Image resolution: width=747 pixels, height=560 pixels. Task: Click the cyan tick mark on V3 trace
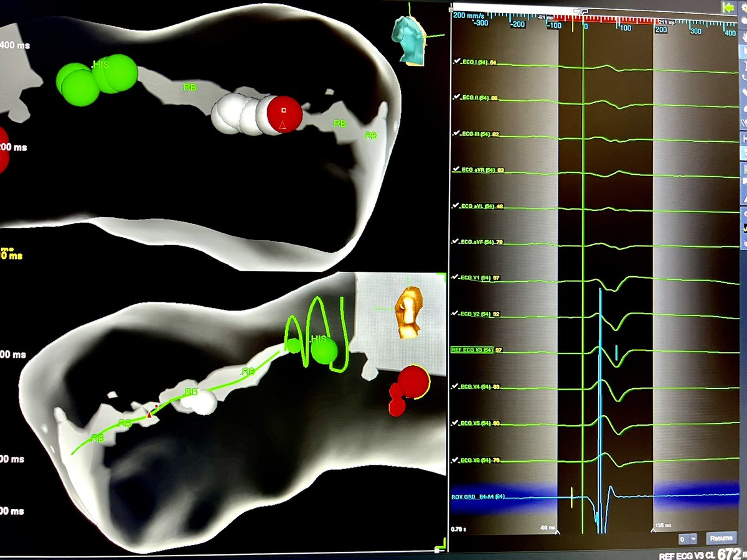pos(616,353)
